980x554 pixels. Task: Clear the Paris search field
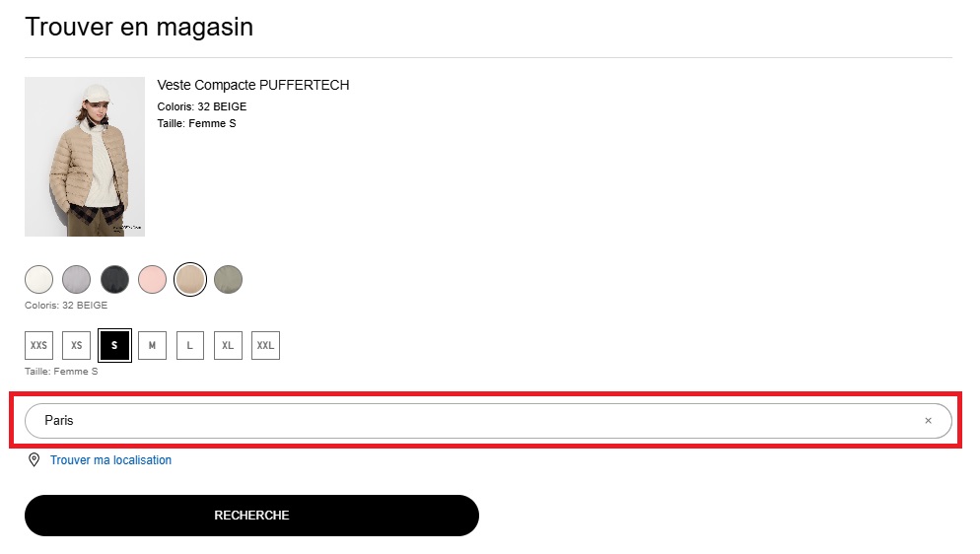(x=928, y=421)
